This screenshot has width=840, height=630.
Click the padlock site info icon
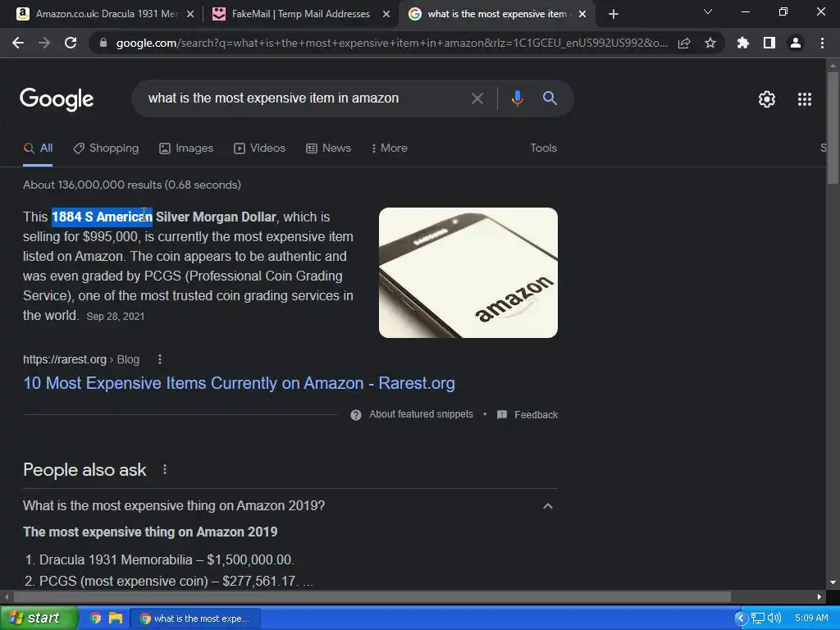coord(103,43)
